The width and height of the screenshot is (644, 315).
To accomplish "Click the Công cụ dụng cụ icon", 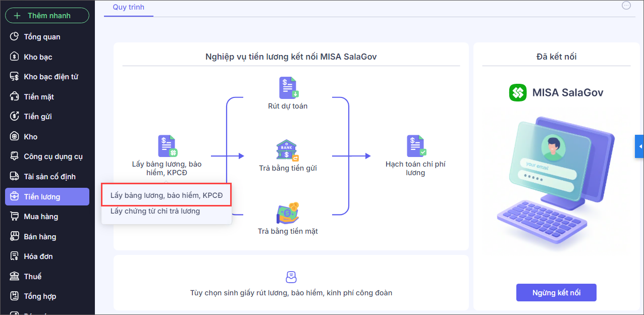I will click(x=15, y=156).
